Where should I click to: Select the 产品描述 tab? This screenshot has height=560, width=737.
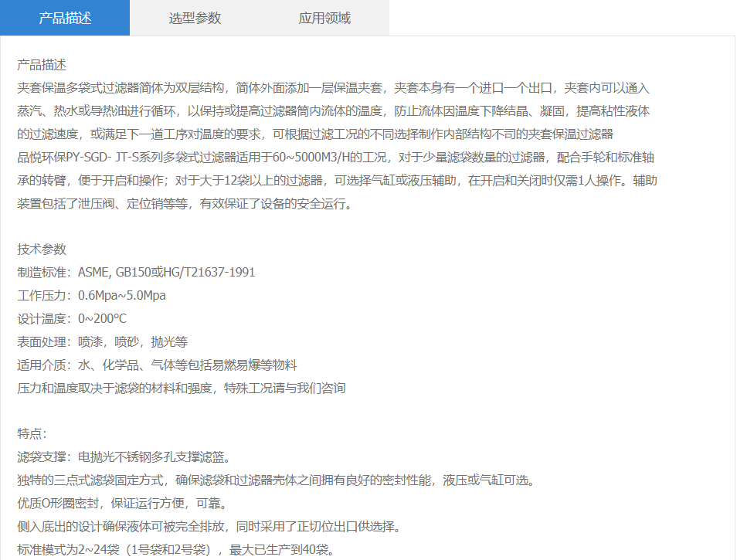[65, 18]
